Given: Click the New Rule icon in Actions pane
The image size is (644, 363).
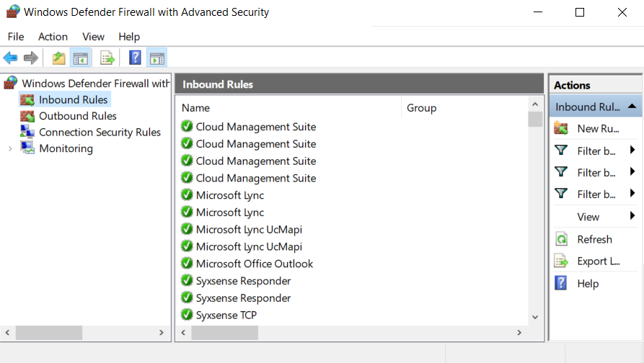Looking at the screenshot, I should (561, 128).
